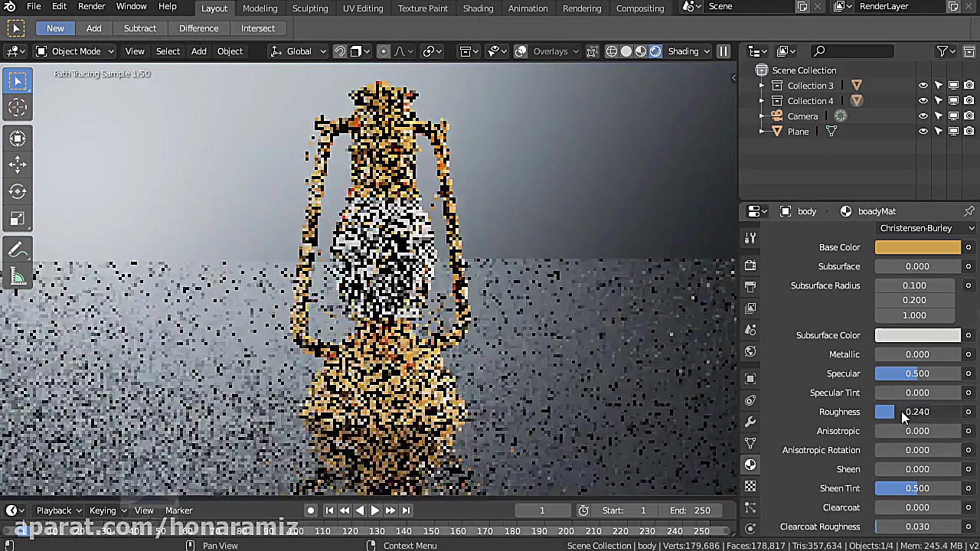Click the End frame field
The width and height of the screenshot is (980, 551).
pos(690,510)
